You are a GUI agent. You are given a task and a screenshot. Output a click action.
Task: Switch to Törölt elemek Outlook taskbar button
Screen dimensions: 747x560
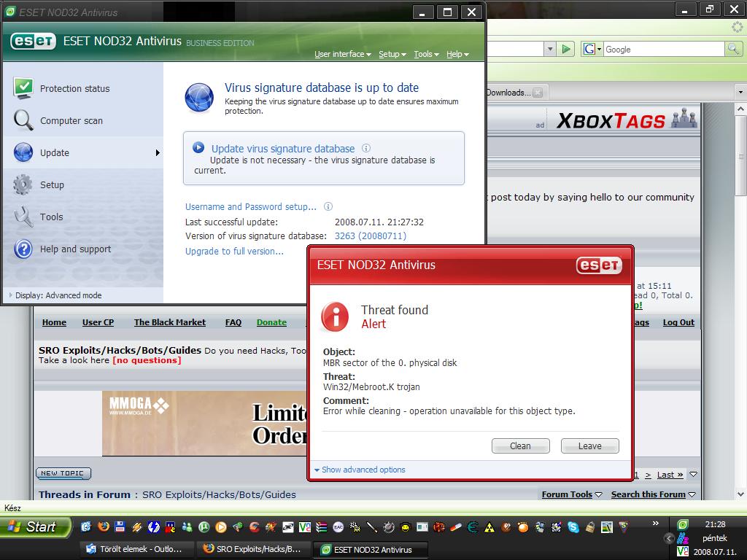pyautogui.click(x=138, y=549)
